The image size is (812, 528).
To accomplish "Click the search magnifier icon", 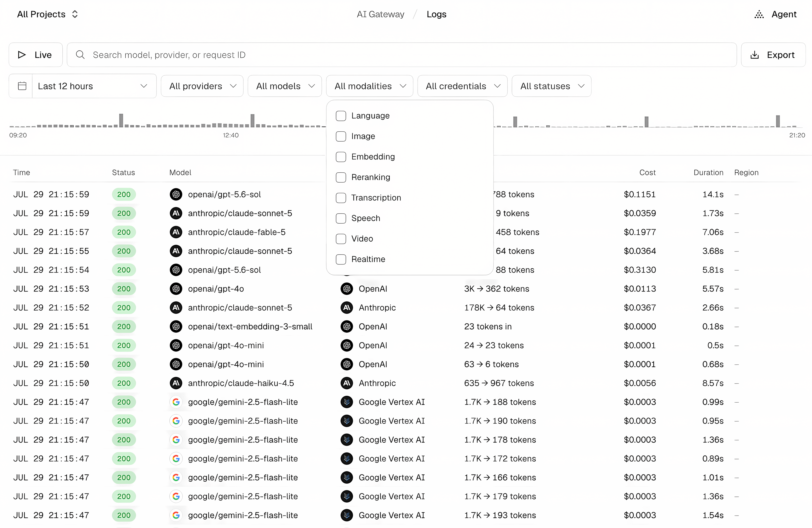I will tap(80, 55).
